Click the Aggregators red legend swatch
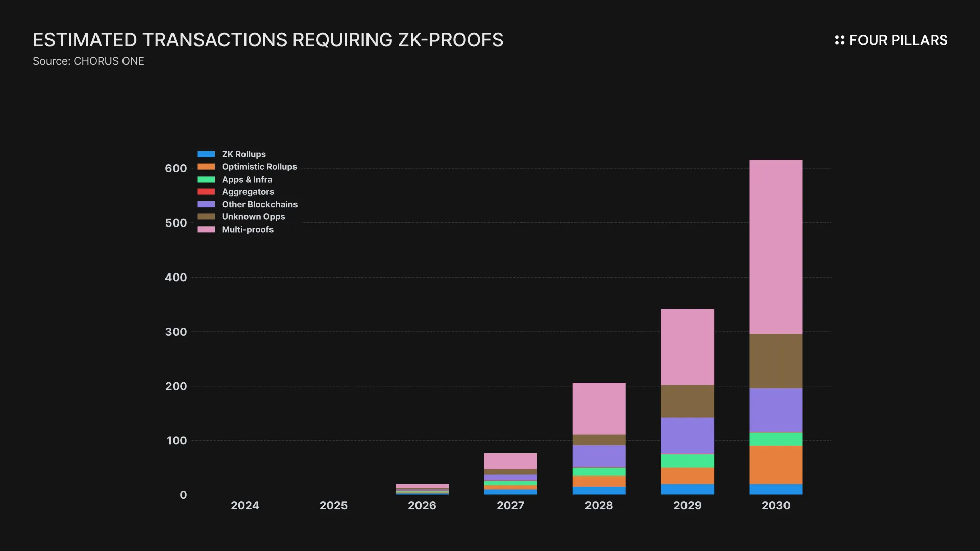Image resolution: width=980 pixels, height=551 pixels. coord(206,192)
